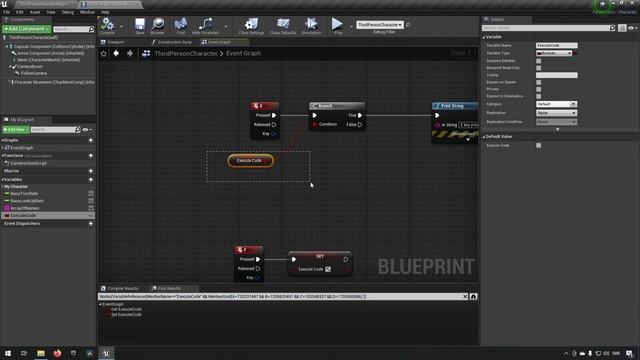Click ThirdPersonCharacter breadcrumb link
The height and width of the screenshot is (360, 640).
186,53
